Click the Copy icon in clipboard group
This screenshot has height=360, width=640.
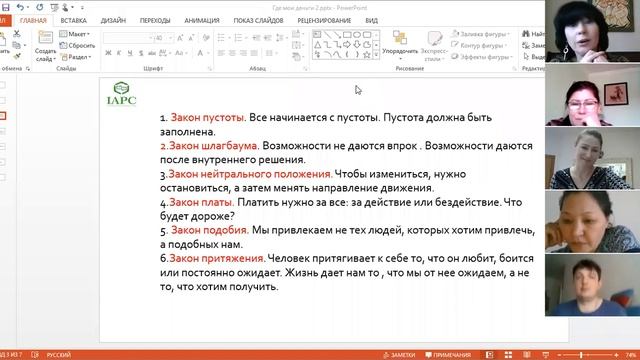(x=17, y=45)
